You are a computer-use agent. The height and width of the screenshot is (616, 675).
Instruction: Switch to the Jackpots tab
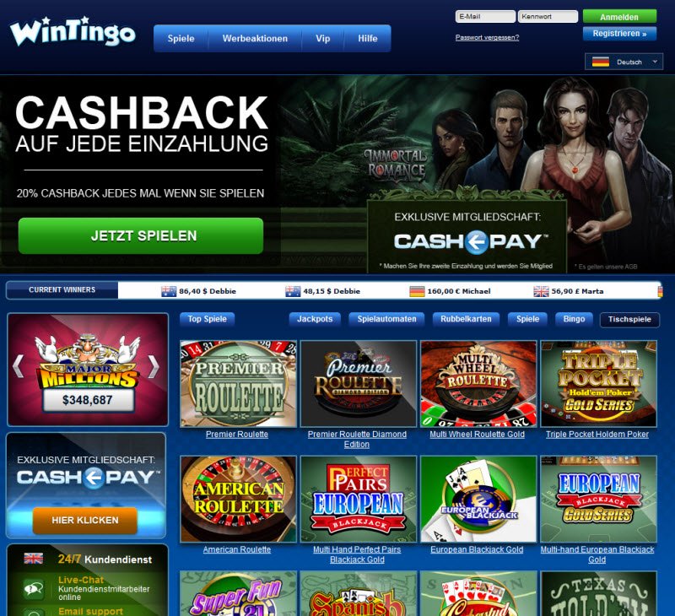(x=315, y=319)
